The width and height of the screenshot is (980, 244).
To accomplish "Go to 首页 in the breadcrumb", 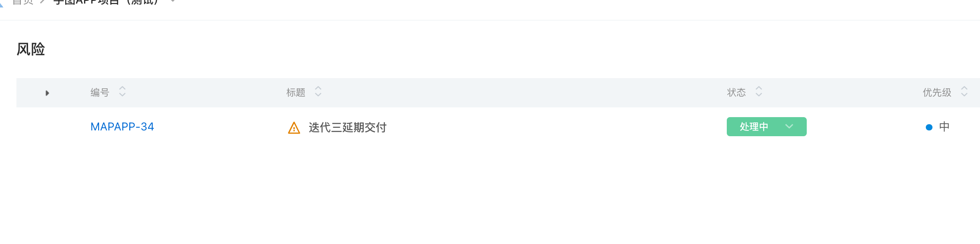I will [23, 2].
